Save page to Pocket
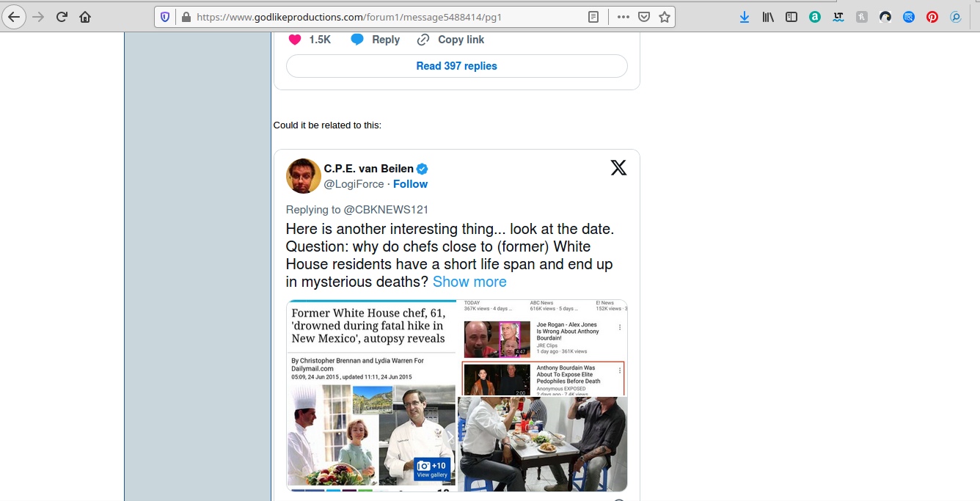 point(644,17)
